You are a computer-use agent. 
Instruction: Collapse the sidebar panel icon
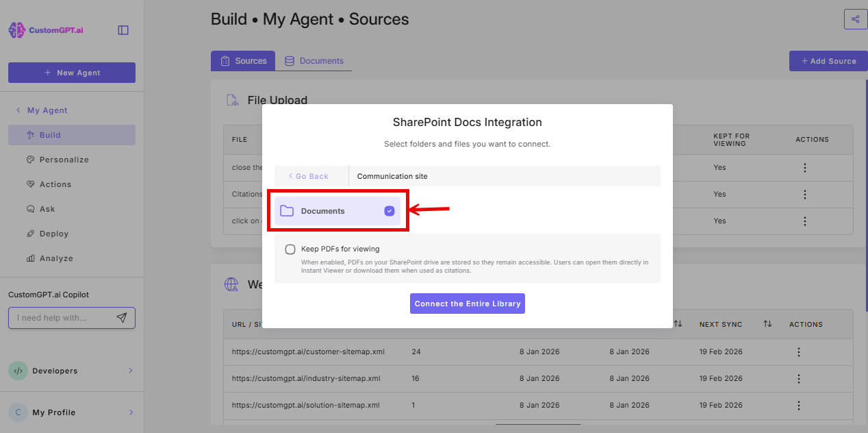point(123,30)
